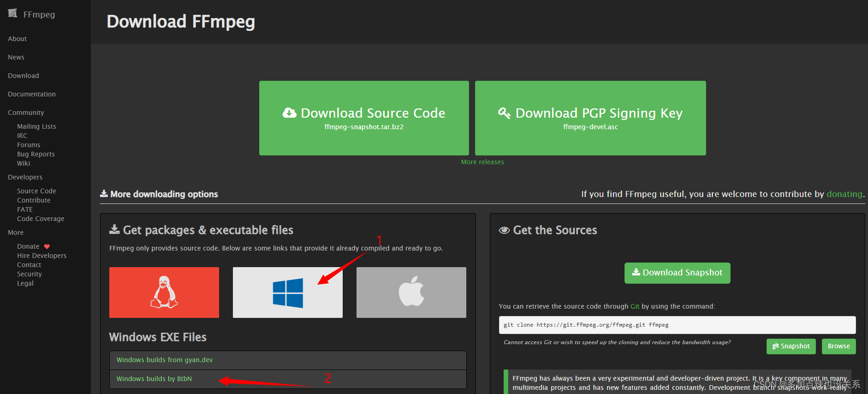Open the Wiki link
This screenshot has height=394, width=868.
[24, 163]
